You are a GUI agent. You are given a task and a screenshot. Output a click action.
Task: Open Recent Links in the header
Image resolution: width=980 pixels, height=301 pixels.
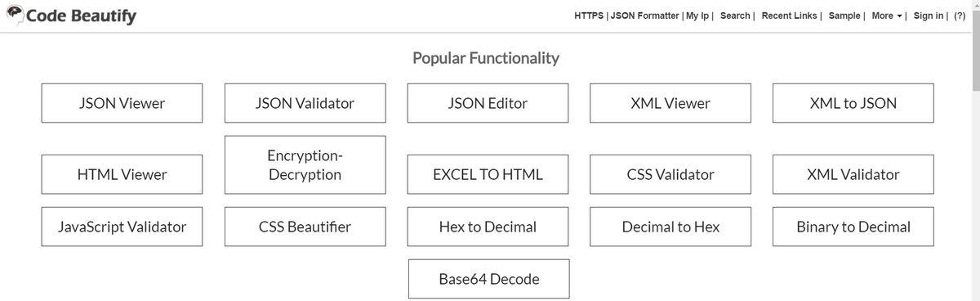pyautogui.click(x=791, y=16)
